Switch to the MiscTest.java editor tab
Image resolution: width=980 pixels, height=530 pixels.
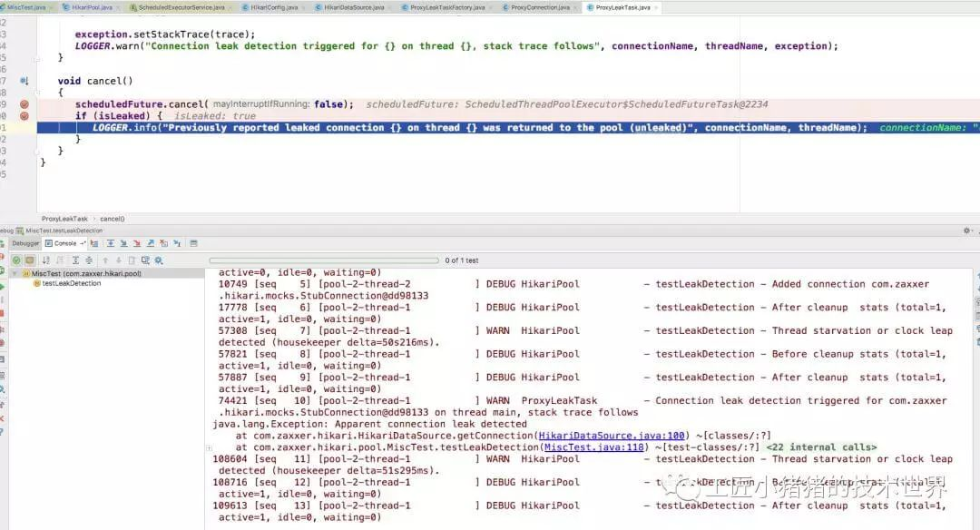point(25,7)
